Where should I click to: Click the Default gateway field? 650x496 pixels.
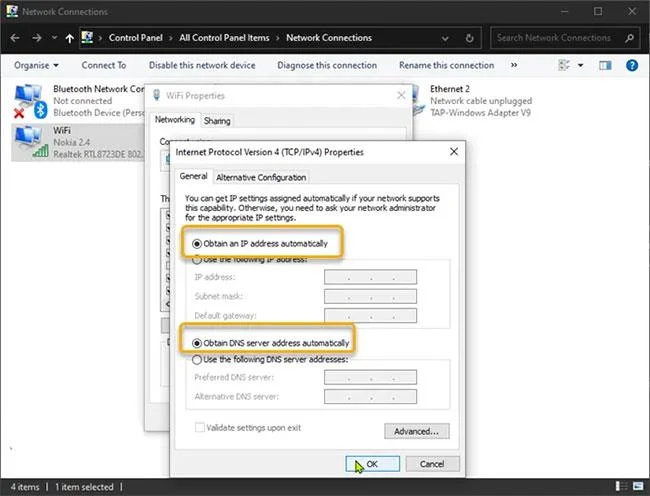pyautogui.click(x=370, y=316)
